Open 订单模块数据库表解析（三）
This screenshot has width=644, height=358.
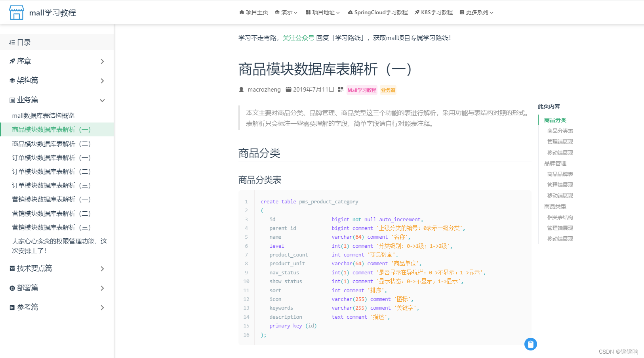pyautogui.click(x=51, y=185)
